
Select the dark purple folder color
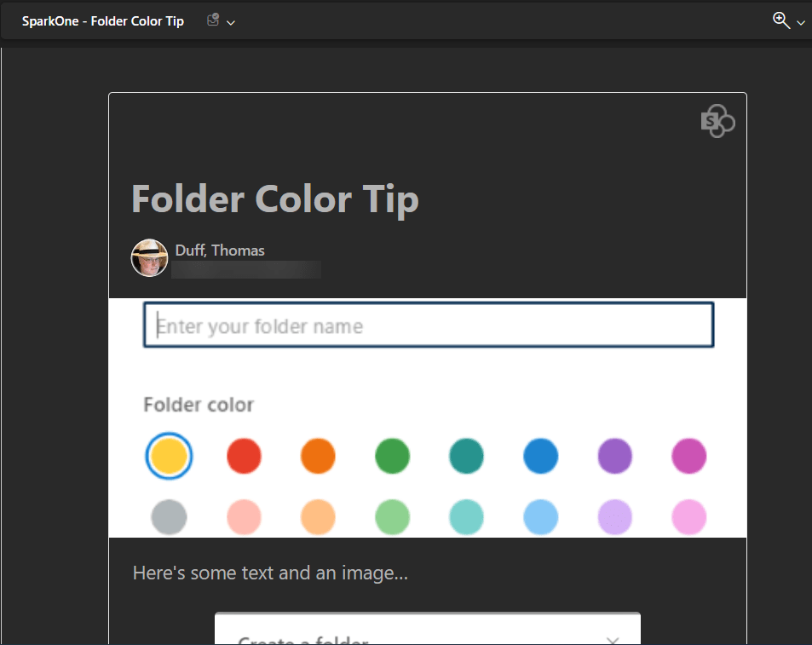coord(614,456)
